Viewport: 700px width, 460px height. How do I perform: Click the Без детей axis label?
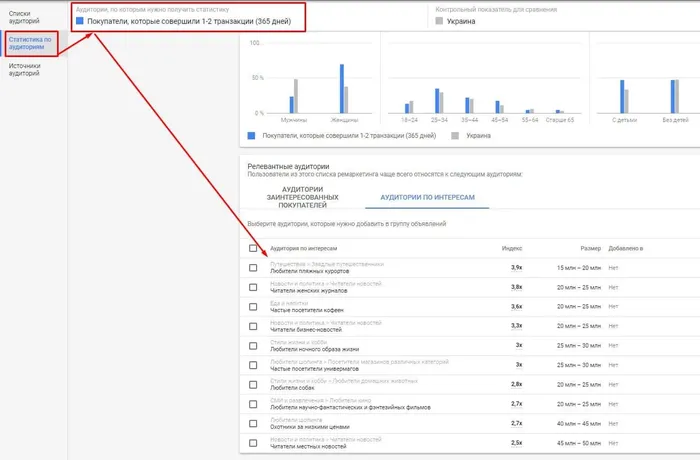tap(675, 120)
